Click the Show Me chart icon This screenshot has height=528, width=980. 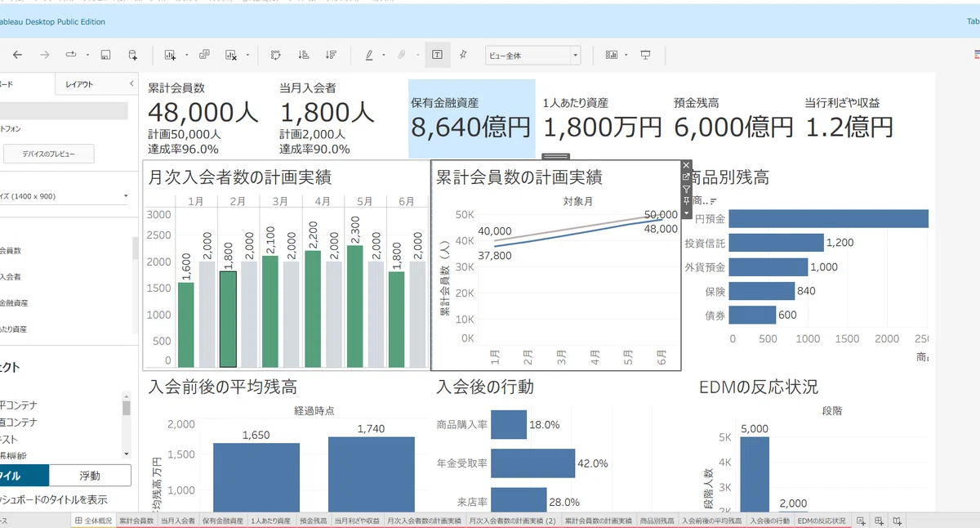[x=612, y=55]
